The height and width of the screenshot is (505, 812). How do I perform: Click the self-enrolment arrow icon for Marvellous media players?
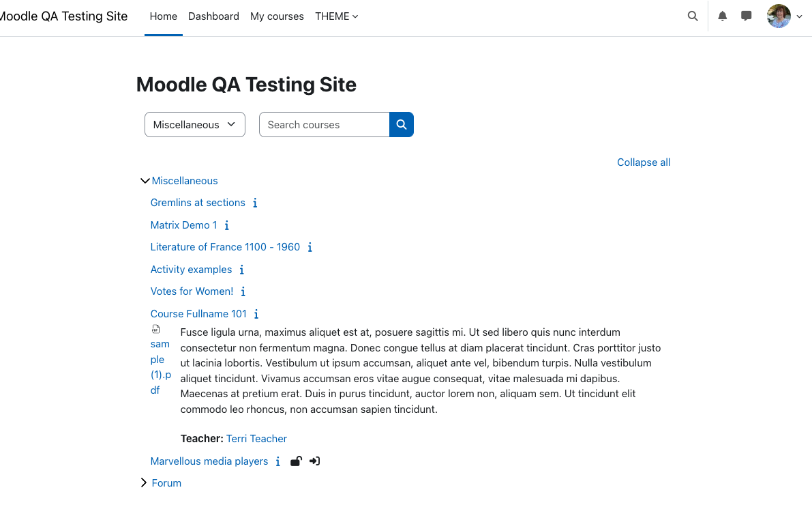(314, 461)
